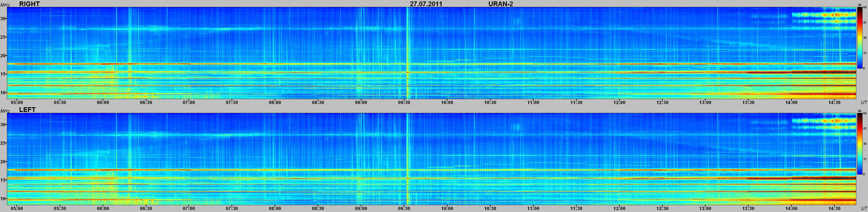Click the 30 MHz tick label of RIGHT panel

pyautogui.click(x=3, y=19)
